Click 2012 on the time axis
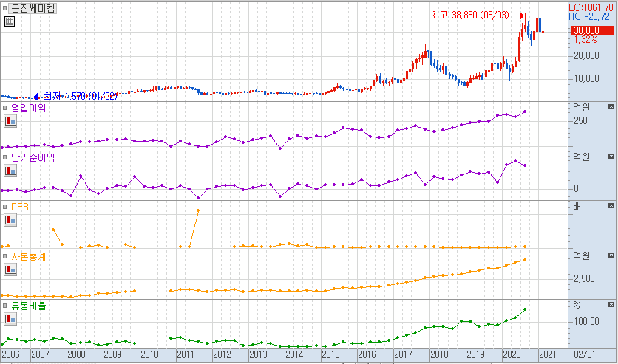Image resolution: width=618 pixels, height=364 pixels. pos(222,354)
